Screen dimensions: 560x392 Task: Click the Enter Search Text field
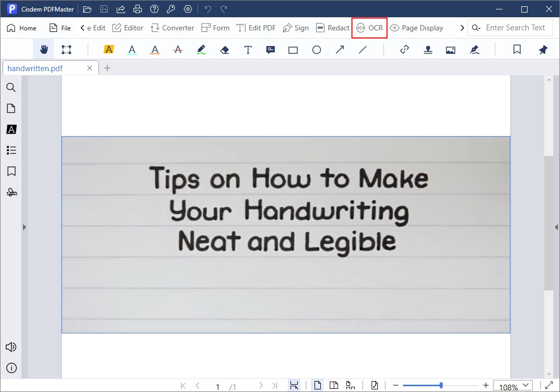(515, 28)
